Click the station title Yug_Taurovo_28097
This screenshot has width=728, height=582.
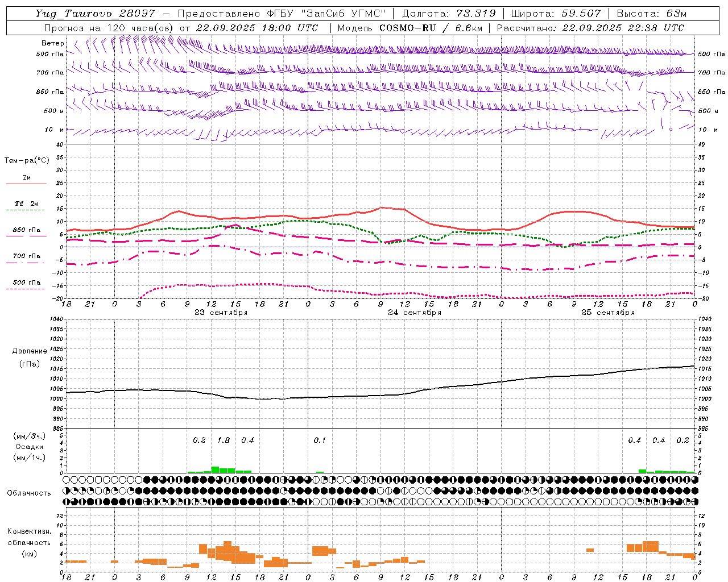[x=95, y=14]
